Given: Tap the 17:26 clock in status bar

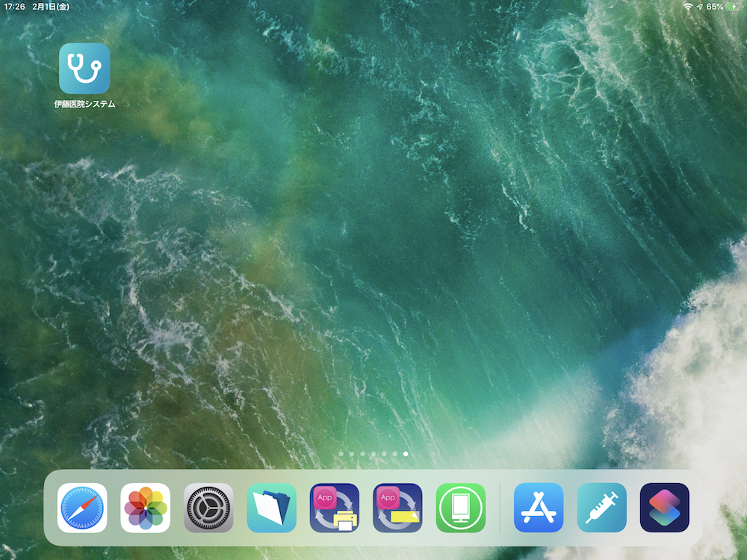Looking at the screenshot, I should [x=14, y=7].
